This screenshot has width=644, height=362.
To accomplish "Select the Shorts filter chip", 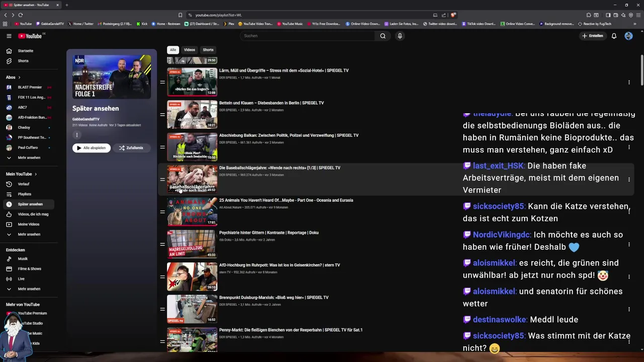I will pos(208,50).
